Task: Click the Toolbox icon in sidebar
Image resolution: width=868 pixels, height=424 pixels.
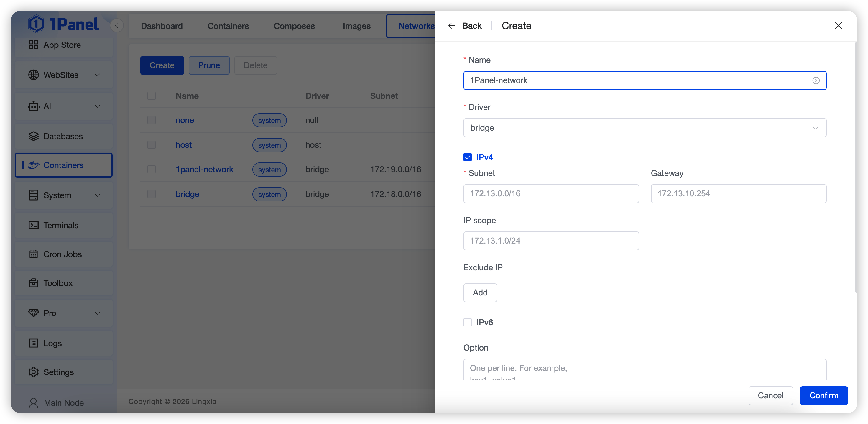Action: click(33, 283)
